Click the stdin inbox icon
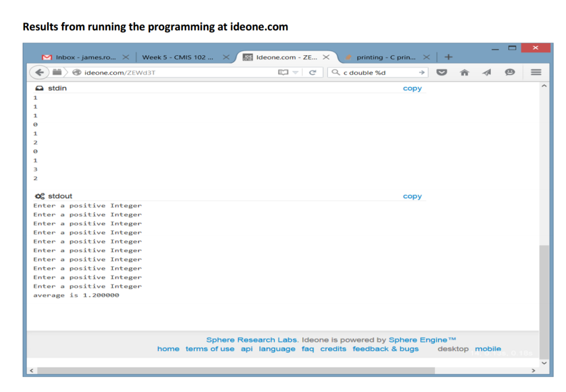566x392 pixels. pyautogui.click(x=39, y=88)
